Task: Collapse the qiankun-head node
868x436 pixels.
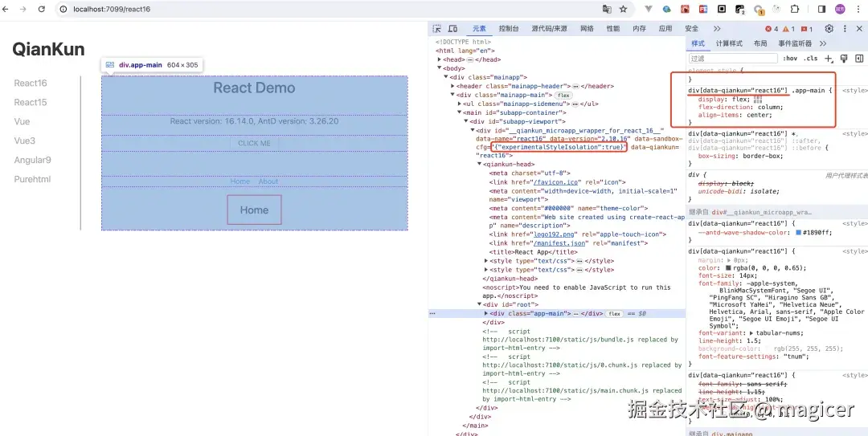Action: pos(479,165)
